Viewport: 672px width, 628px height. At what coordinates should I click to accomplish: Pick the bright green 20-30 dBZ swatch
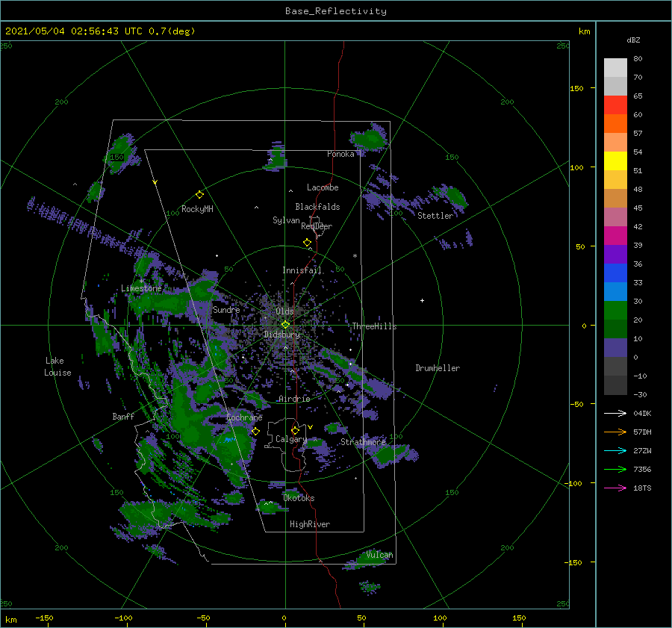(615, 310)
